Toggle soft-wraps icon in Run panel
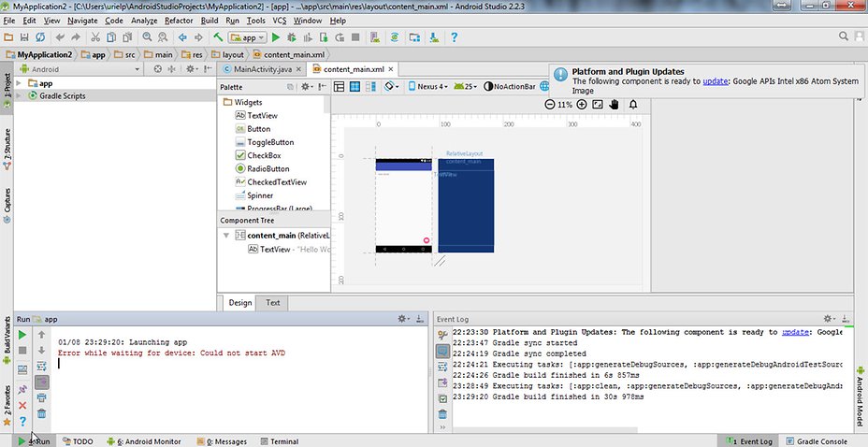868x447 pixels. click(x=41, y=366)
